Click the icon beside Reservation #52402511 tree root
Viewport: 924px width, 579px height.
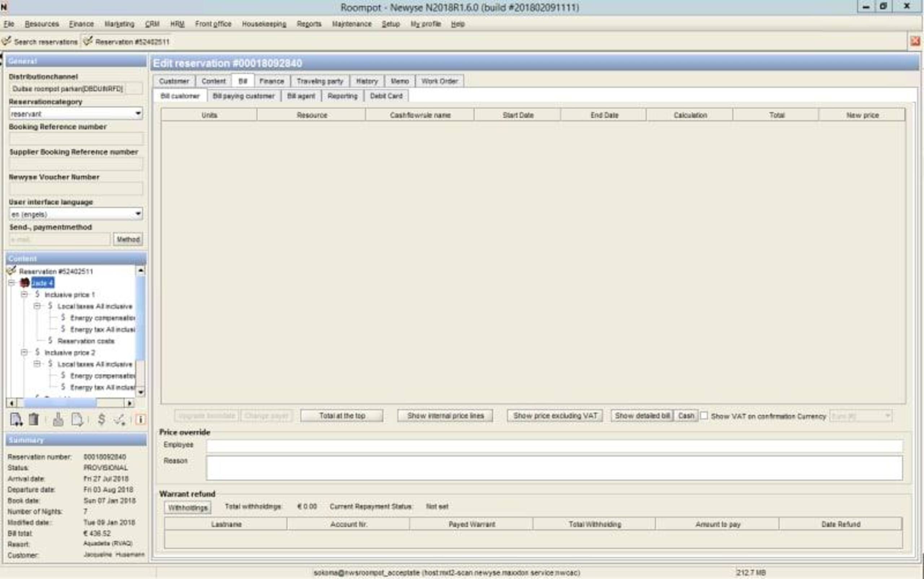12,271
